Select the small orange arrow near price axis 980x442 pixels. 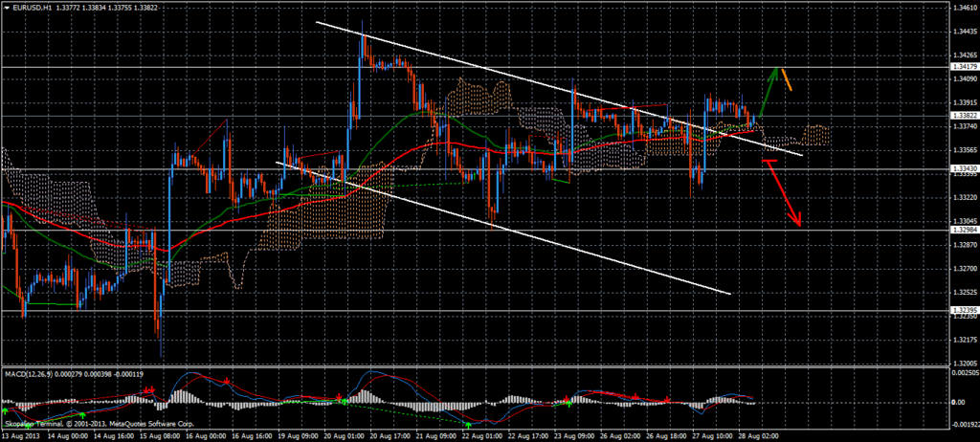(786, 81)
